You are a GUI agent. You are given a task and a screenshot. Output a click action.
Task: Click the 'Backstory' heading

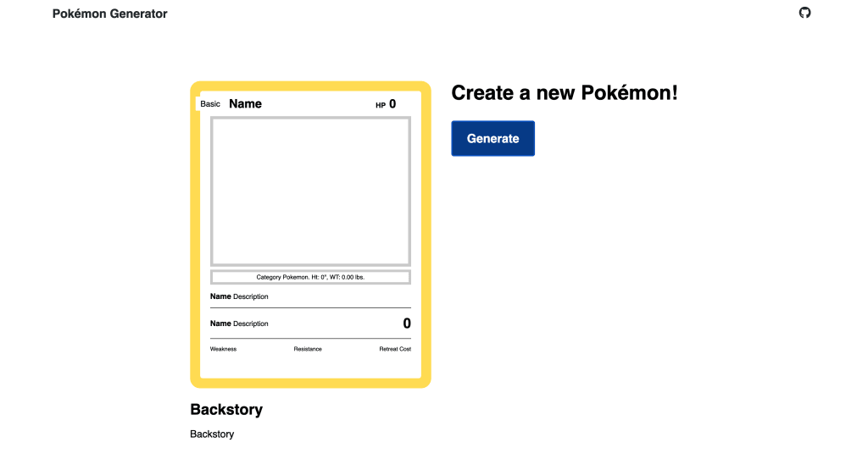pyautogui.click(x=226, y=409)
